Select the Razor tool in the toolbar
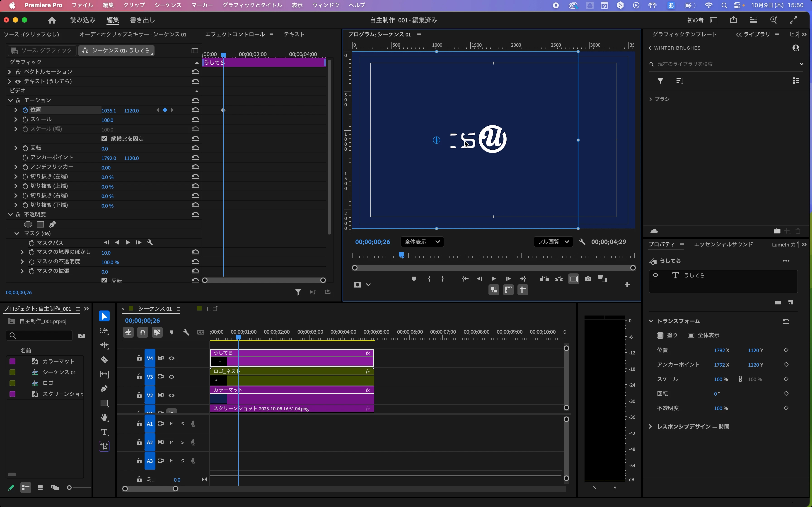812x507 pixels. point(104,360)
